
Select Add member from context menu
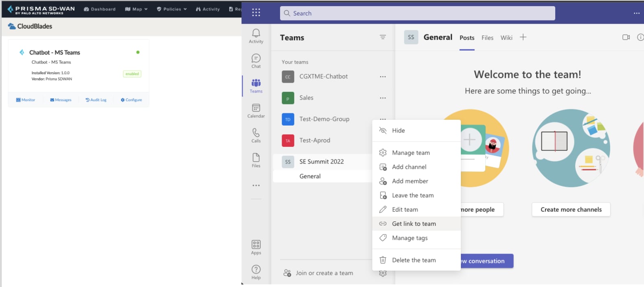(x=416, y=181)
